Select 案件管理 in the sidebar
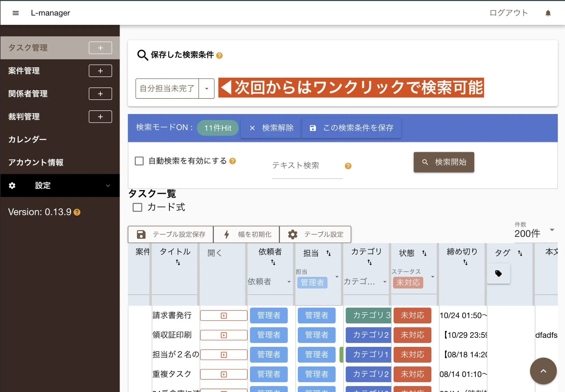The width and height of the screenshot is (565, 392). (x=24, y=71)
